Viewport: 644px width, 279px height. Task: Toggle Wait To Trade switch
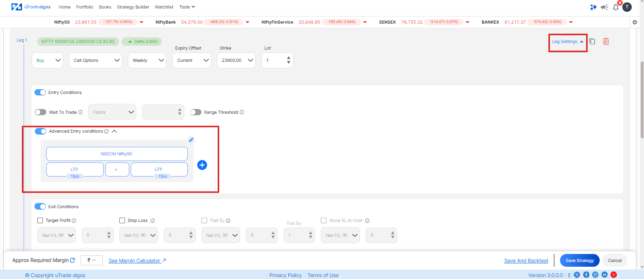pos(41,112)
